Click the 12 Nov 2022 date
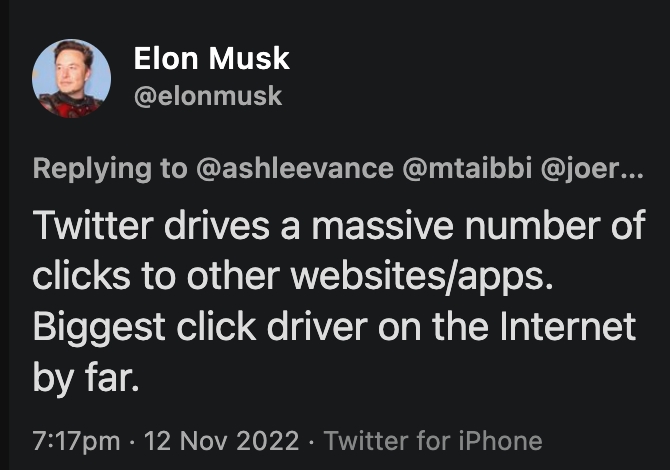The image size is (670, 470). pos(221,441)
